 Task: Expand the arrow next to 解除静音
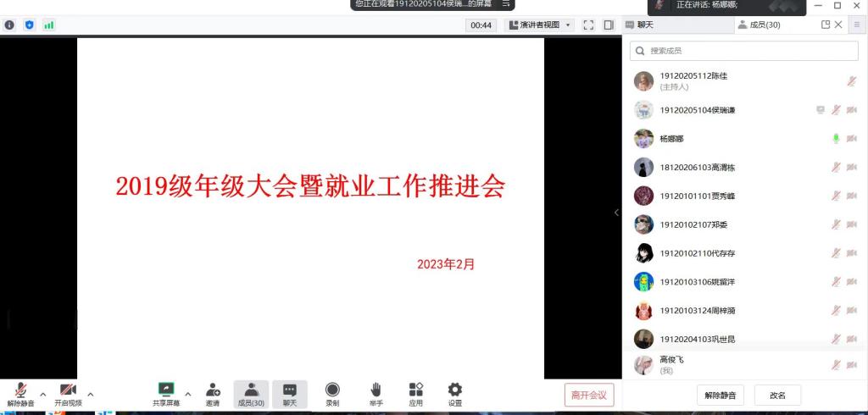(x=43, y=394)
